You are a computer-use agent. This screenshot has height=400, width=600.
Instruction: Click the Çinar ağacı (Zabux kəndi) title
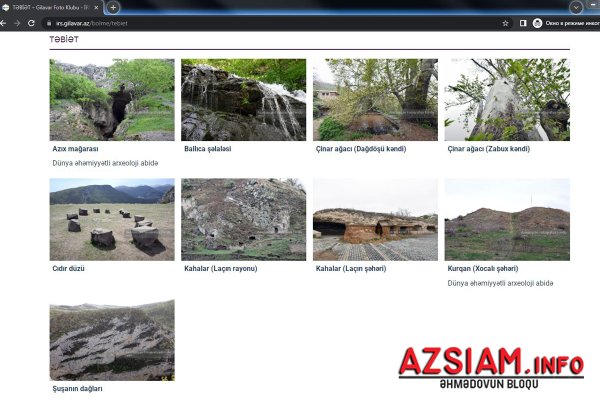coord(489,149)
